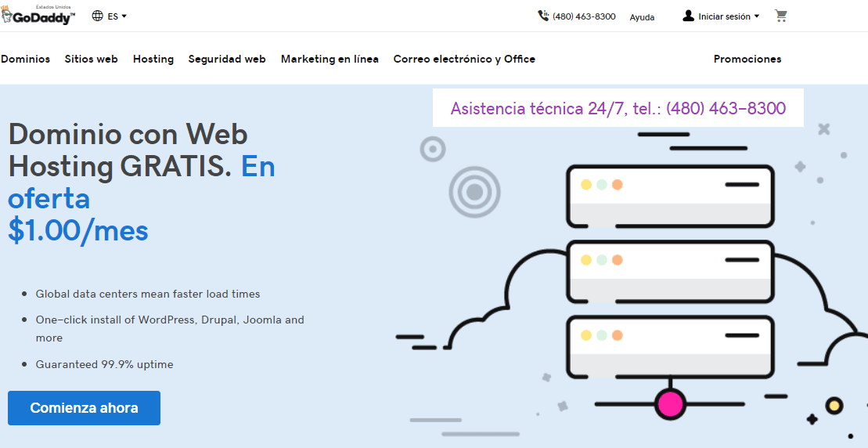Open the shopping cart icon
The image size is (868, 448).
pos(781,16)
